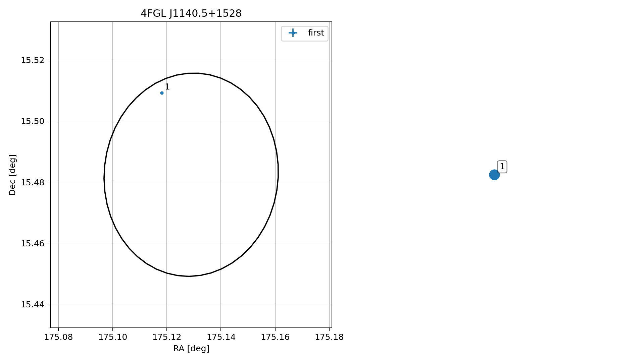
Task: Click the Dec [deg] axis label
Action: 12,175
